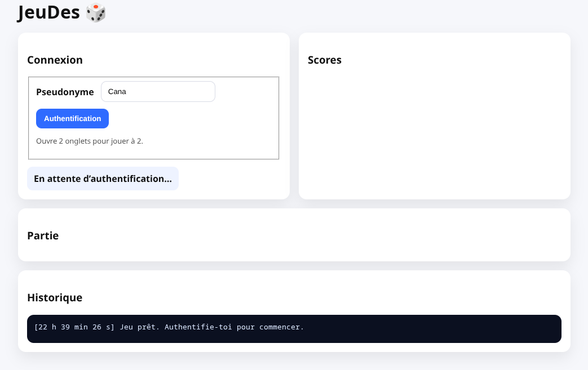Click the JeuDes application title
Image resolution: width=588 pixels, height=370 pixels.
pos(50,12)
